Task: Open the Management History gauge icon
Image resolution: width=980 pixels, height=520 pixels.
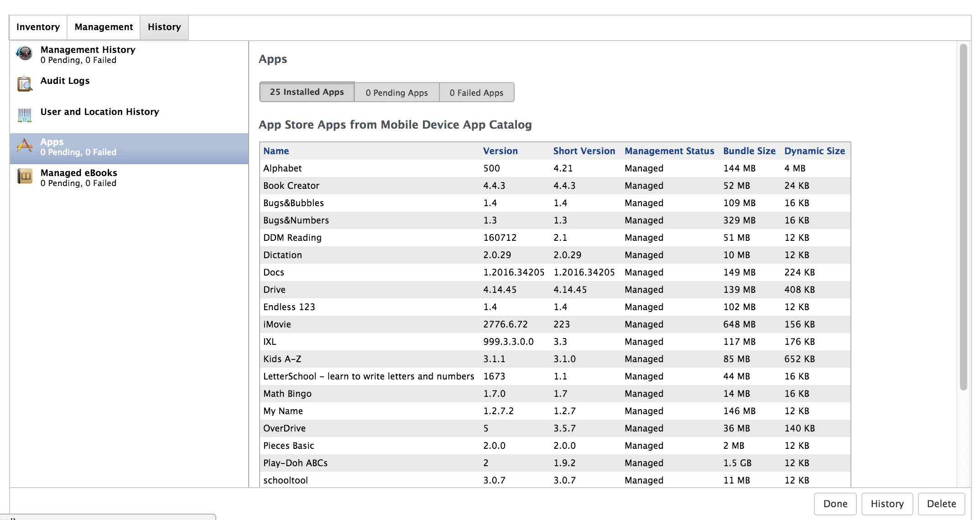Action: point(25,54)
